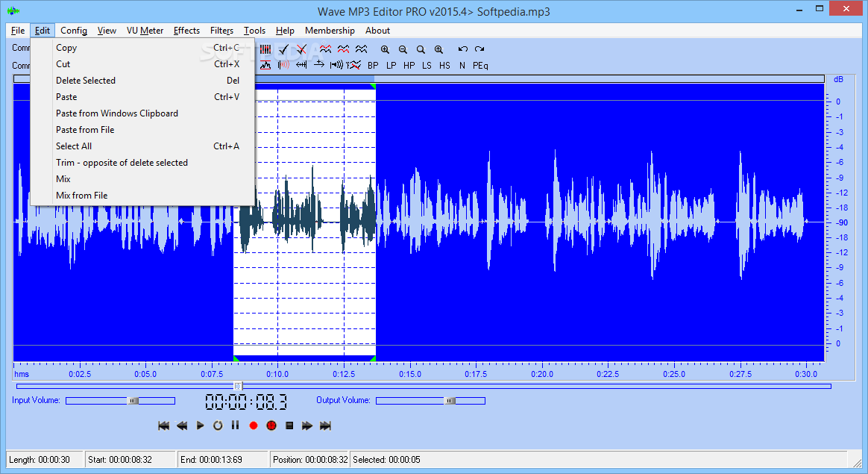868x474 pixels.
Task: Click the black speaker with waves icon
Action: (x=336, y=66)
